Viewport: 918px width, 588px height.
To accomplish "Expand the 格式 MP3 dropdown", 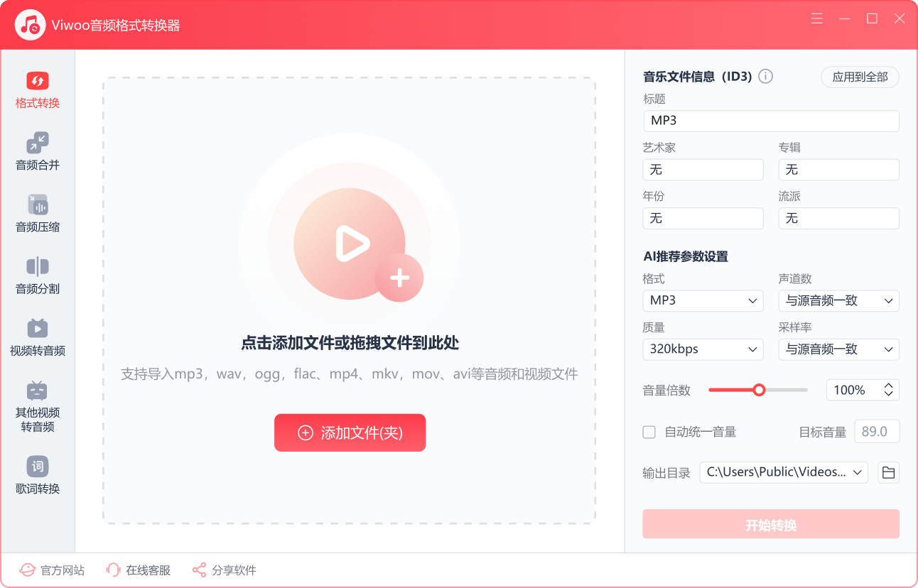I will 702,301.
